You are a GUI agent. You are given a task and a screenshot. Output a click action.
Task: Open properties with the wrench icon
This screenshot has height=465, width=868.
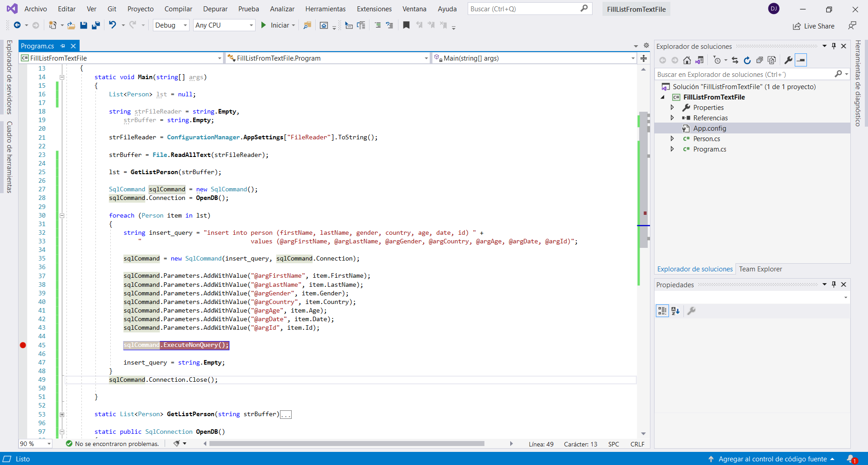(x=788, y=60)
